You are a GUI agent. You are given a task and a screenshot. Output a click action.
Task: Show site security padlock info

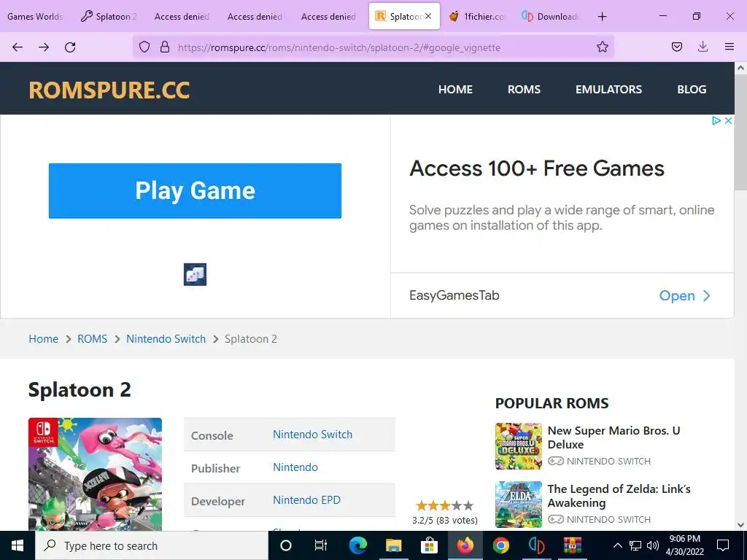point(165,47)
